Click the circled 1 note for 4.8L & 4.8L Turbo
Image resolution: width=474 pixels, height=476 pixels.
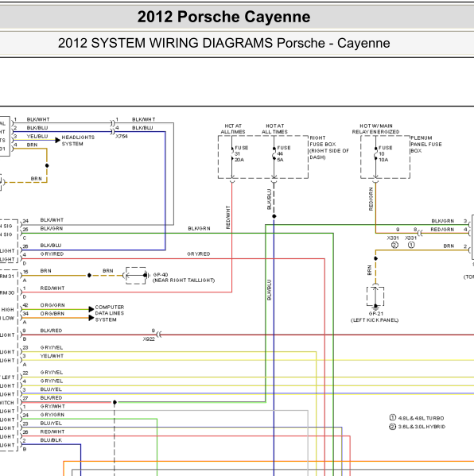(393, 418)
